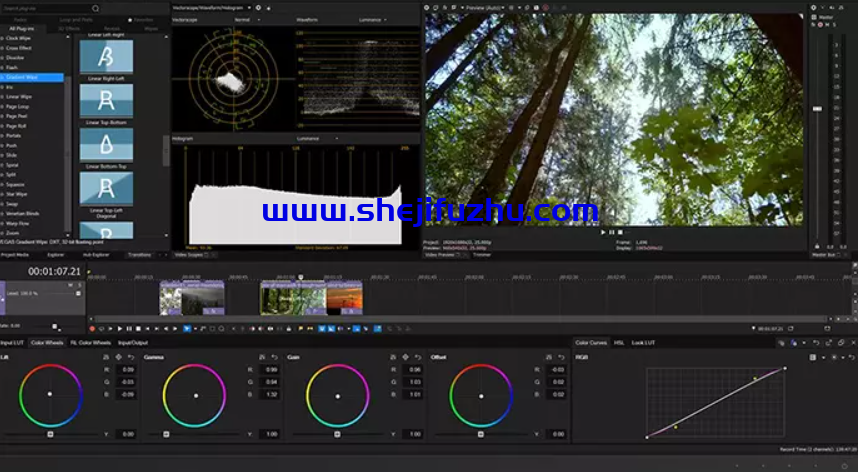
Task: Select the top-right RGB curve endpoint
Action: pos(785,368)
